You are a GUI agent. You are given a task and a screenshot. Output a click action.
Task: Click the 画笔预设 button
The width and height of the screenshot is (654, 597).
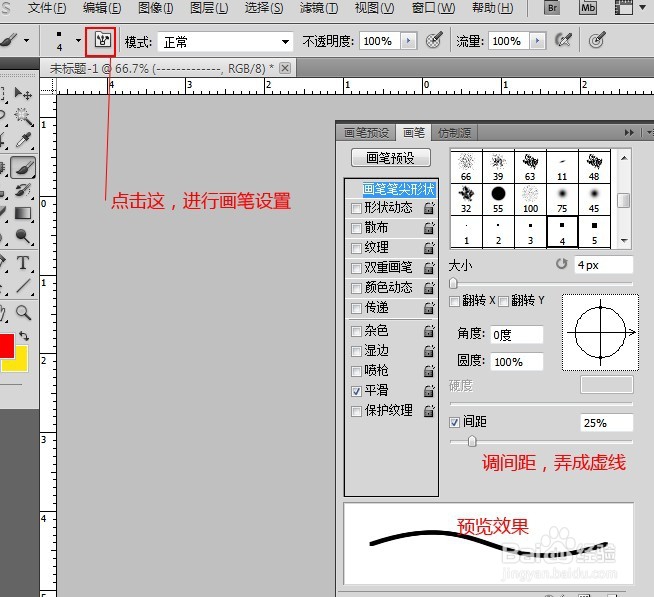tap(390, 158)
